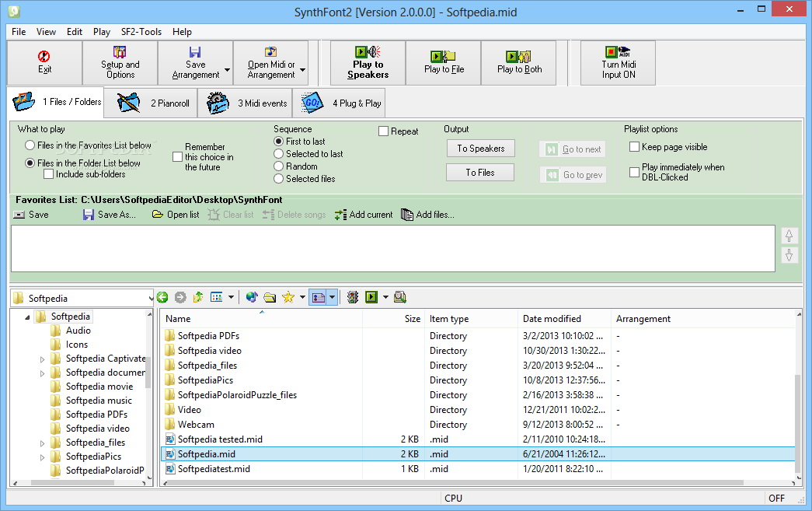Viewport: 812px width, 511px height.
Task: Select the Random sequence radio button
Action: 279,166
